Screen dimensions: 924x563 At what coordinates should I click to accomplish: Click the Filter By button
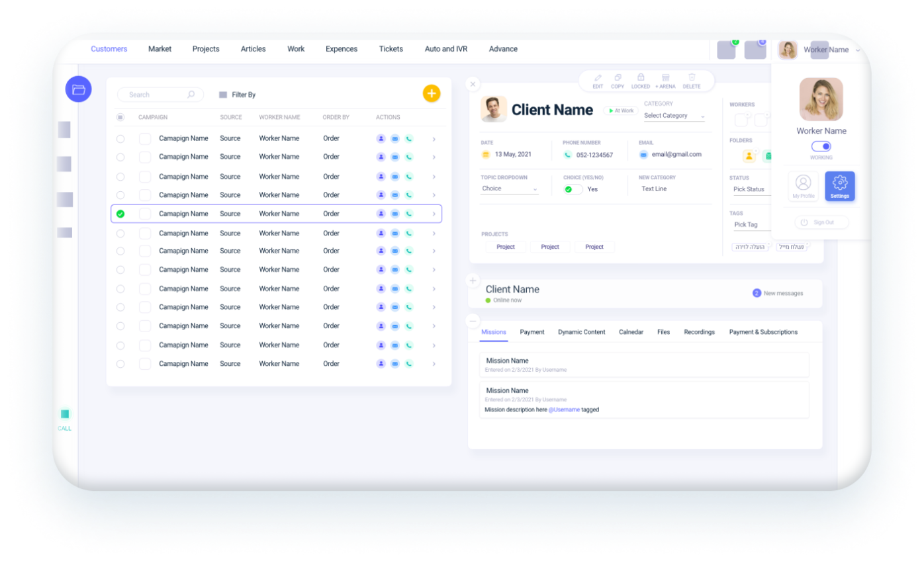pyautogui.click(x=237, y=95)
